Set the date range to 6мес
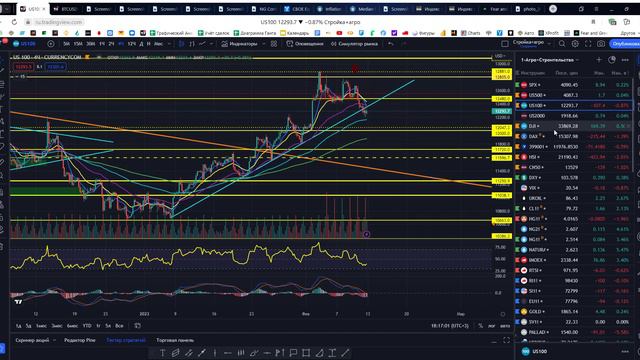The width and height of the screenshot is (640, 360). 72,326
